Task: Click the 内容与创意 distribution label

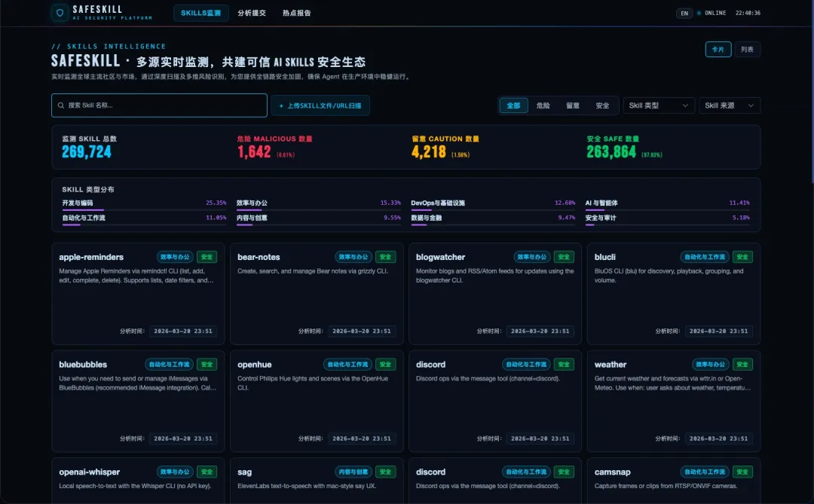Action: click(x=252, y=218)
